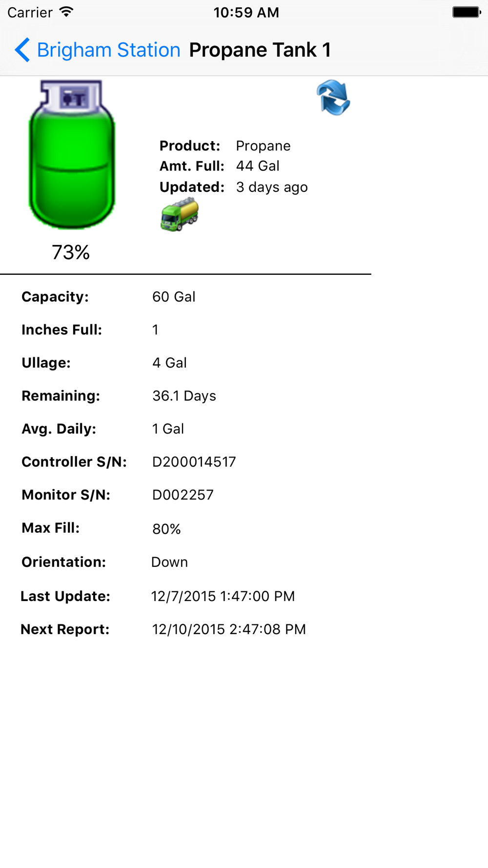Tap the Ullage value 4 Gal
Viewport: 488px width, 868px height.
coord(169,363)
